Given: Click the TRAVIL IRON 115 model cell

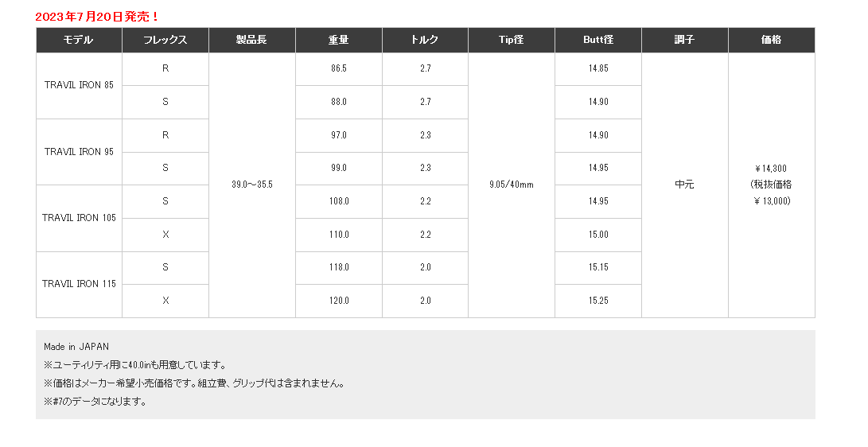Looking at the screenshot, I should click(79, 284).
